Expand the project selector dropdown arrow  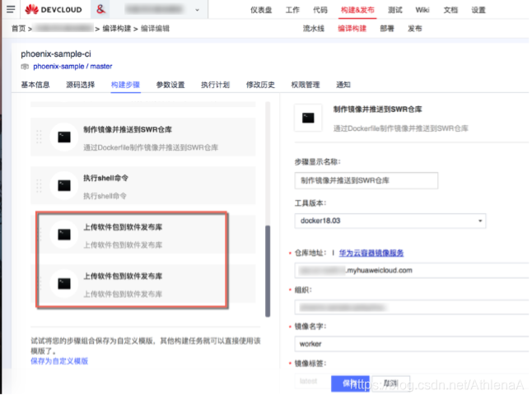point(197,10)
